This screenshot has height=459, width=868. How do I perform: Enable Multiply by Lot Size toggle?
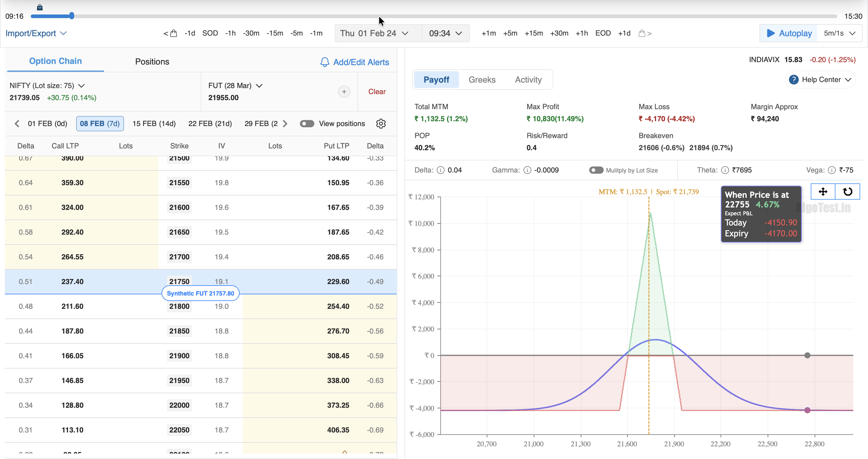(596, 170)
